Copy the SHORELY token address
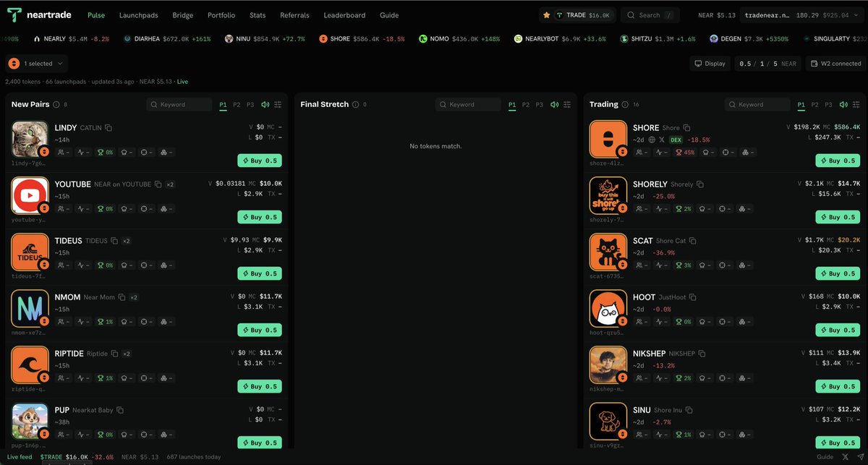868x465 pixels. coord(700,184)
